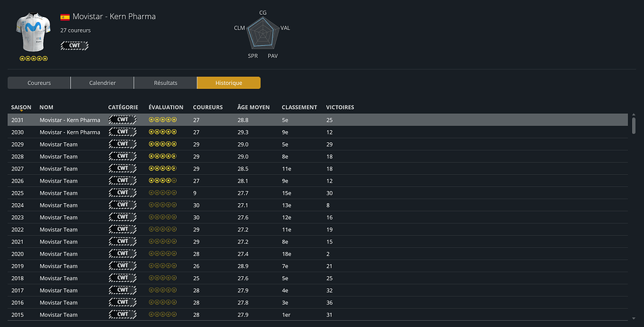Open the Calendrier tab
Screen dimensions: 644x327
coord(103,83)
